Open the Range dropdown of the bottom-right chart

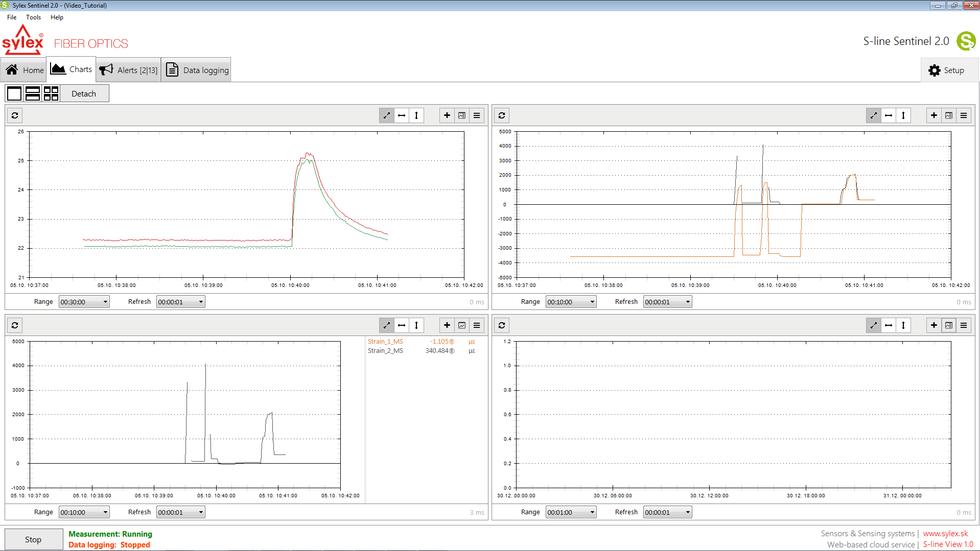click(571, 512)
